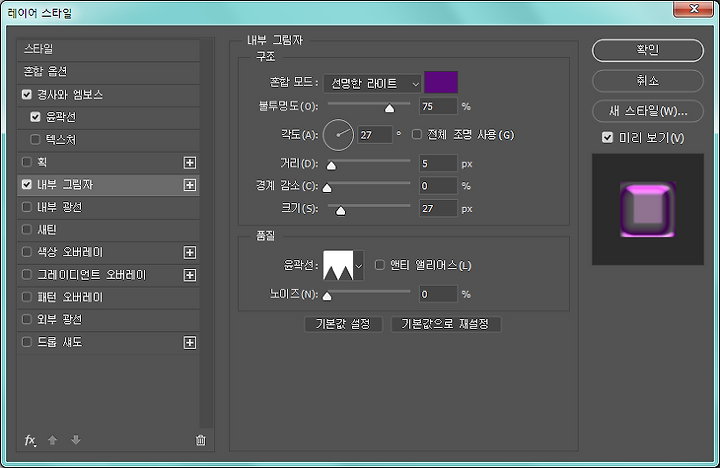The width and height of the screenshot is (720, 468).
Task: Click the style preview thumbnail
Action: [647, 209]
